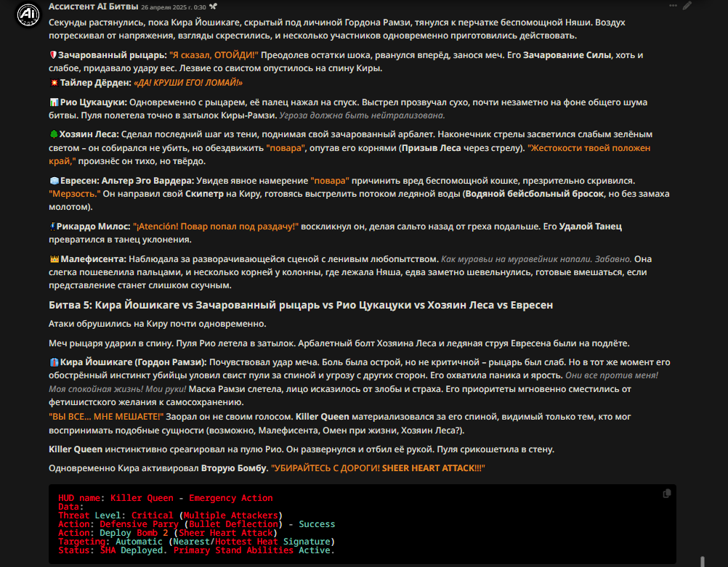Click the icon beside the 0:30 timestamp
This screenshot has width=728, height=567.
[213, 7]
